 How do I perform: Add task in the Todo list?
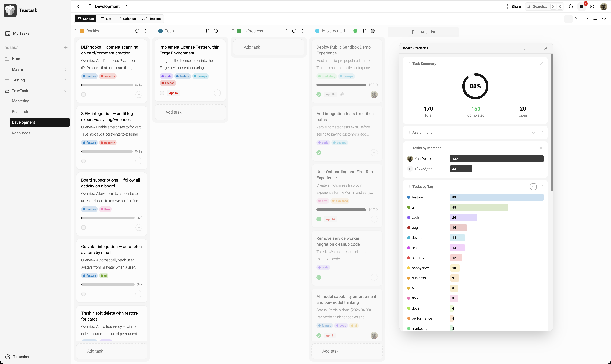[190, 112]
